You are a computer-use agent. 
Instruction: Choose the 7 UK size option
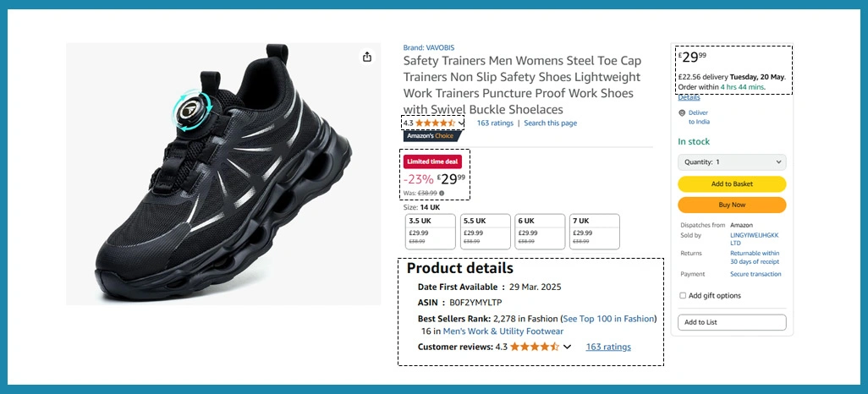coord(595,231)
